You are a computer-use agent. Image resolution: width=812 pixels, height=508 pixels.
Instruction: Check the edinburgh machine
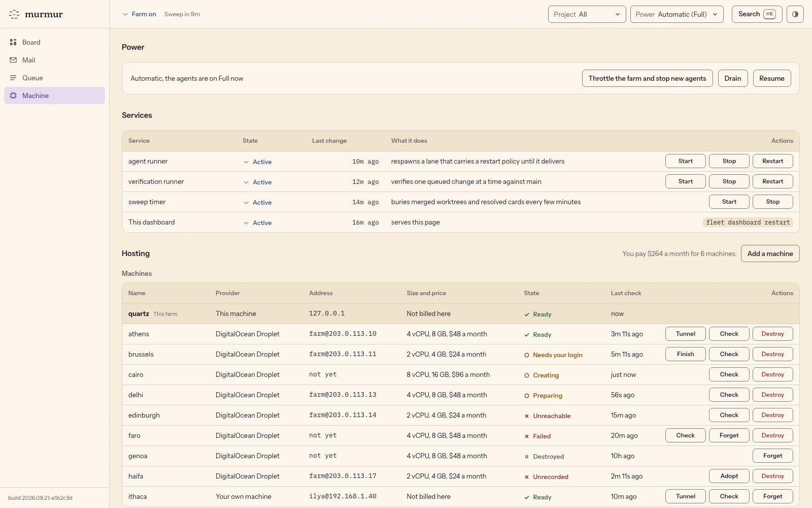coord(729,415)
